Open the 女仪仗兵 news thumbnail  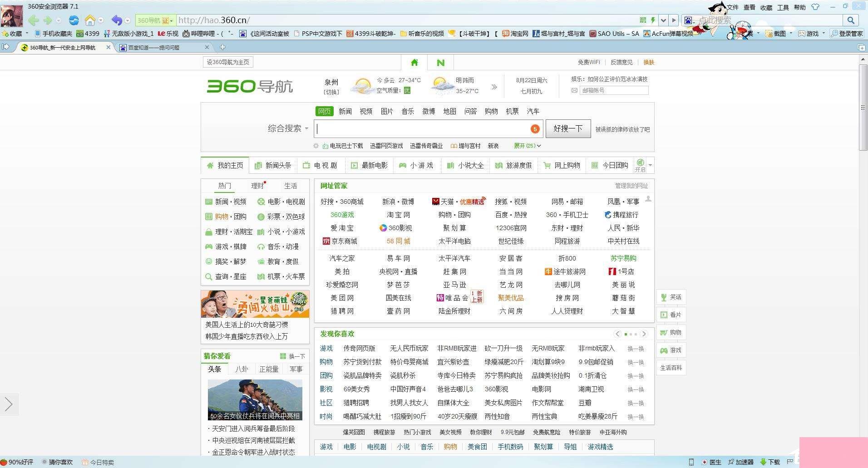pyautogui.click(x=255, y=400)
